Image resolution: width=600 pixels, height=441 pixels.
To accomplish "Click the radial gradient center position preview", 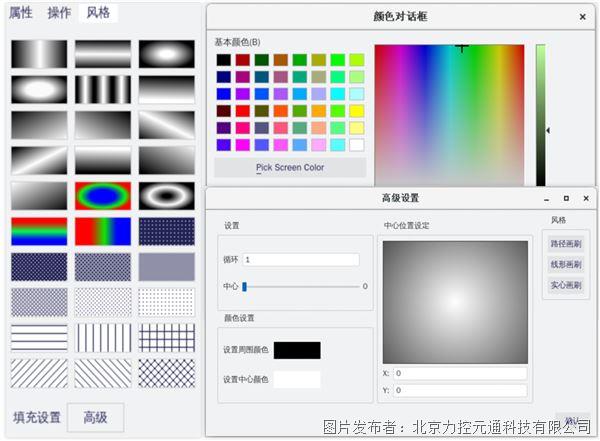I will point(455,302).
